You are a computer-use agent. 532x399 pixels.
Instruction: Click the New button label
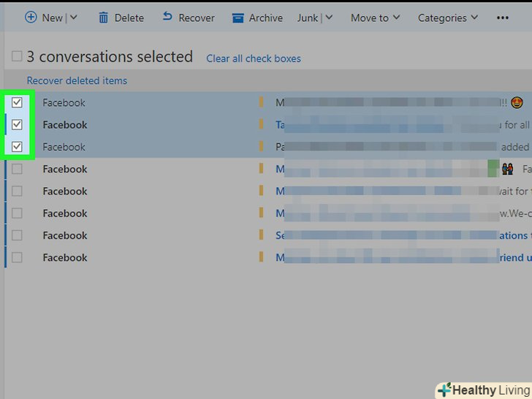point(53,18)
